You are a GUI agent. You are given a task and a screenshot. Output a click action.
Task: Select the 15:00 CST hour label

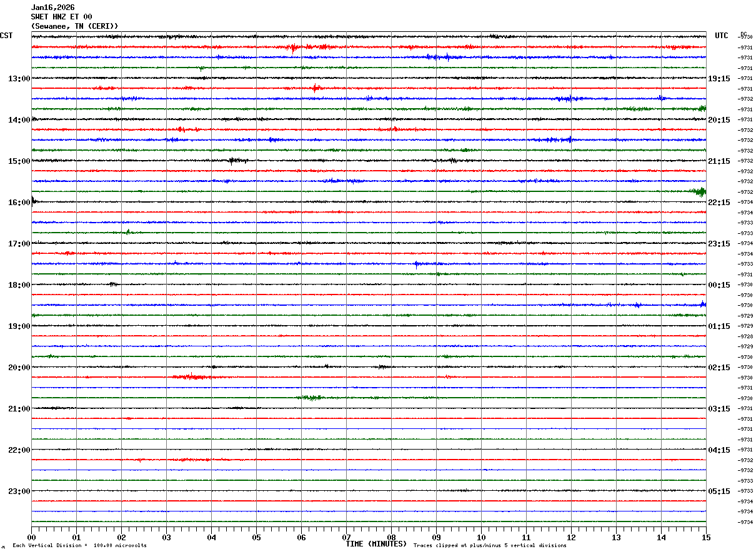[x=19, y=161]
